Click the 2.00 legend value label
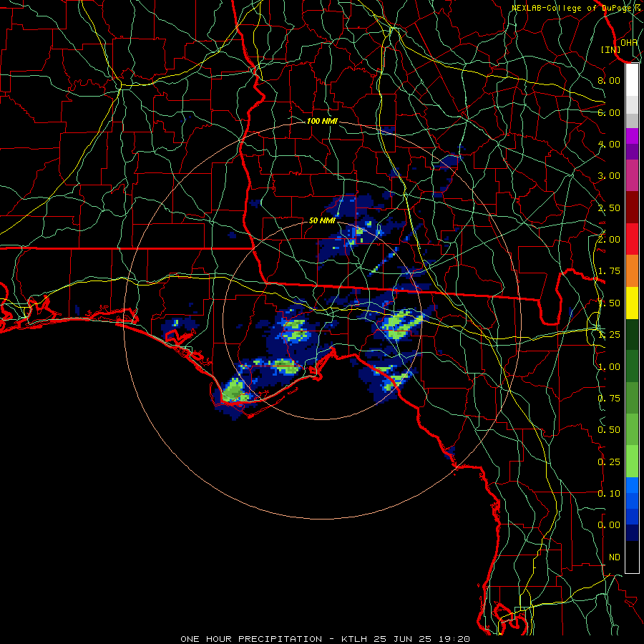Viewport: 644px width, 644px height. tap(609, 240)
